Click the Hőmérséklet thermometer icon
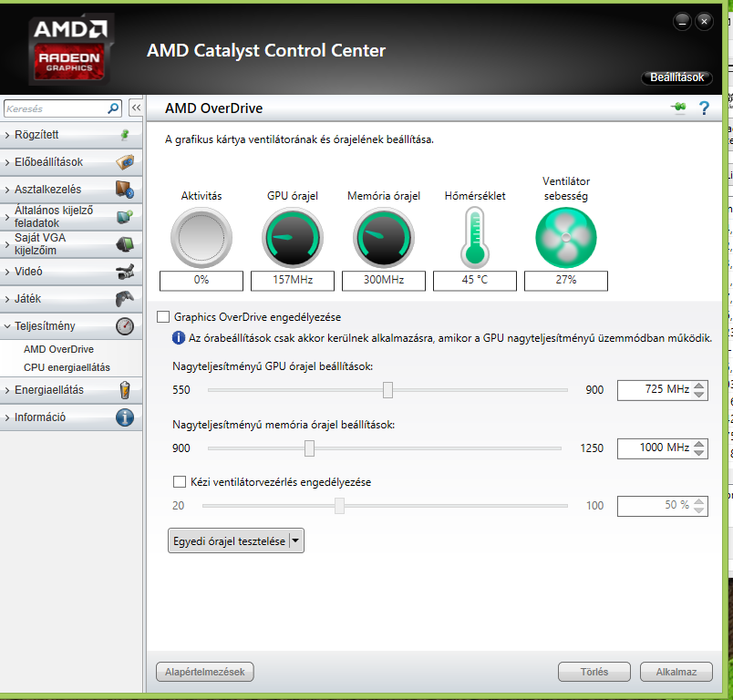Viewport: 733px width, 700px height. click(x=475, y=238)
